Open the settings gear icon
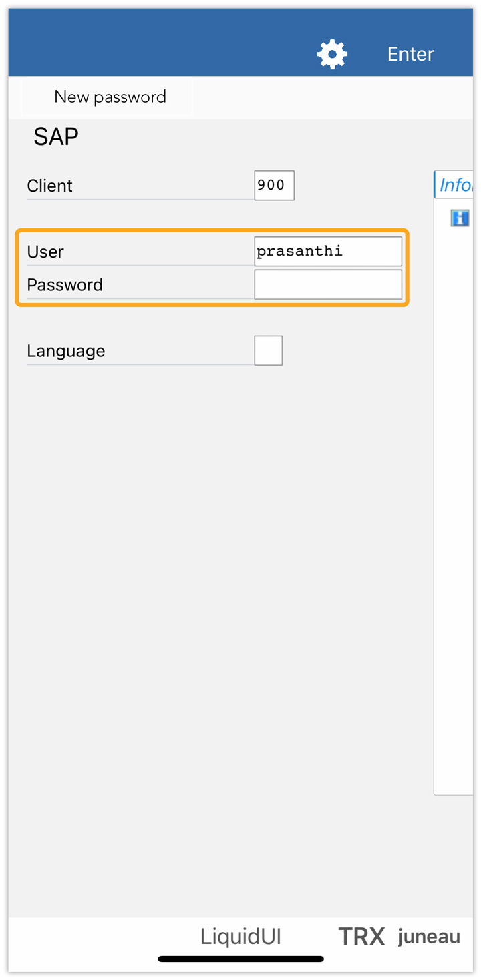 click(x=332, y=54)
